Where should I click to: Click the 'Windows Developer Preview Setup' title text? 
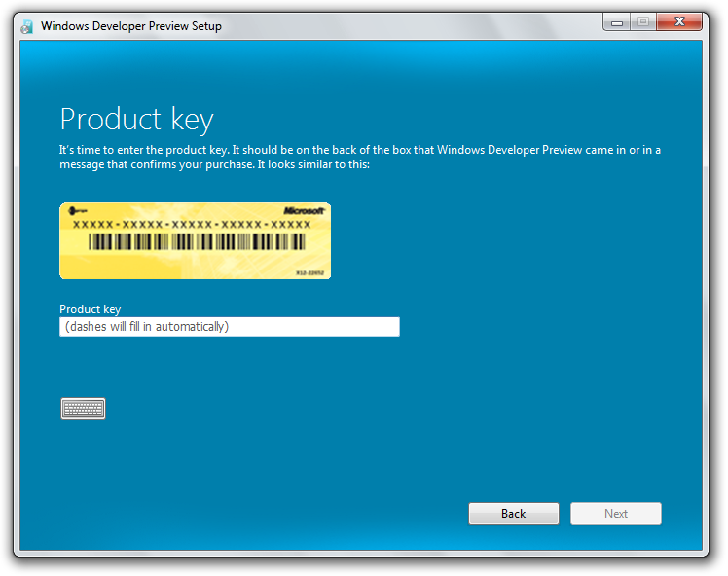131,26
